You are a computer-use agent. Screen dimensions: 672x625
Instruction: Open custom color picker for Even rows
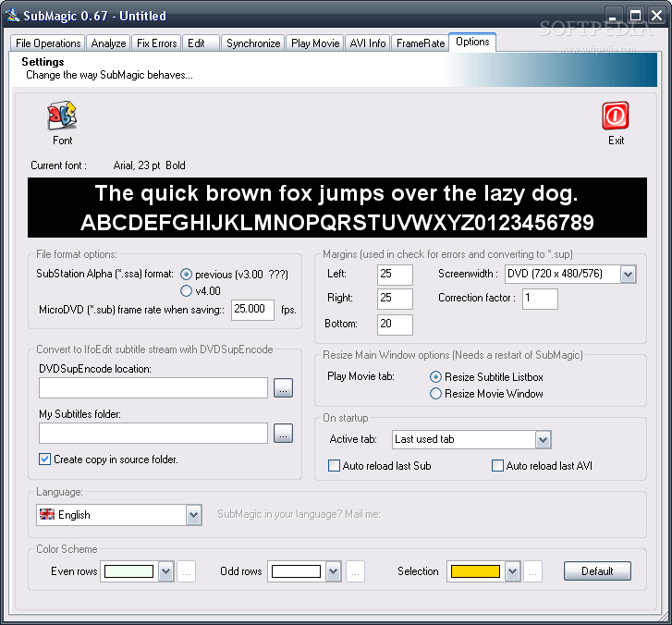[187, 571]
